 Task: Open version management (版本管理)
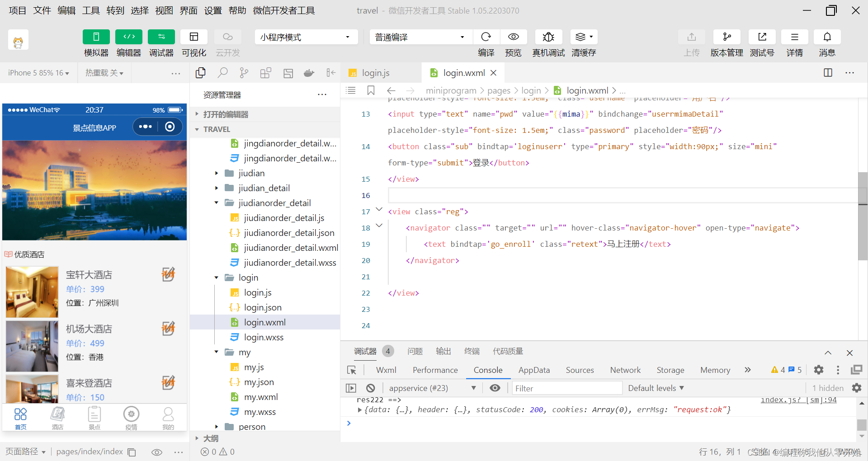click(727, 37)
